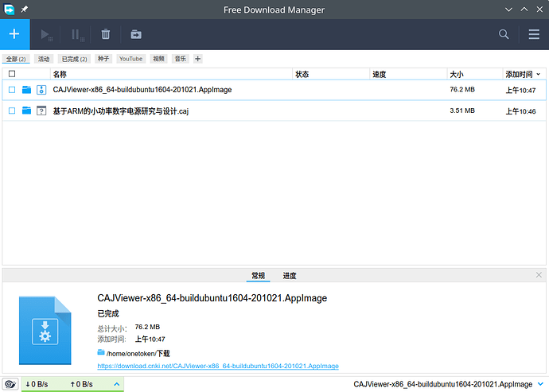Click the CAJViewer title in details panel

[212, 298]
